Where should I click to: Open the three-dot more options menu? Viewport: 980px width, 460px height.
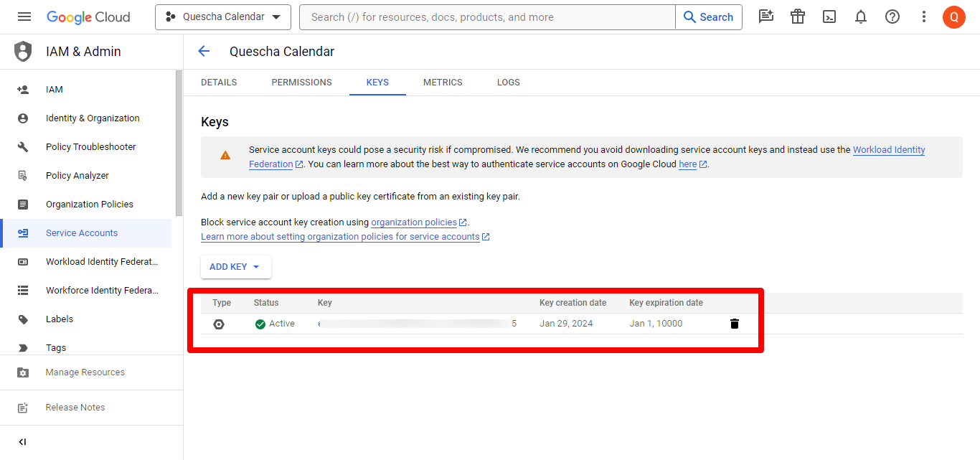pyautogui.click(x=924, y=17)
